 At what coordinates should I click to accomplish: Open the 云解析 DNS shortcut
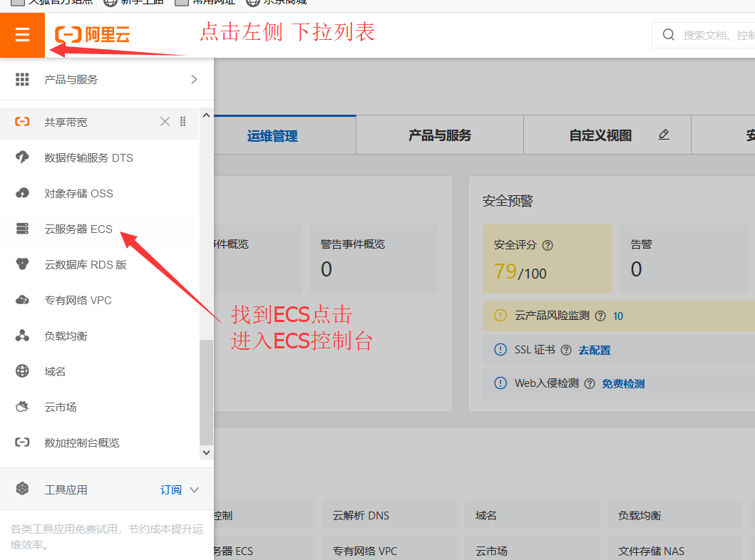390,515
